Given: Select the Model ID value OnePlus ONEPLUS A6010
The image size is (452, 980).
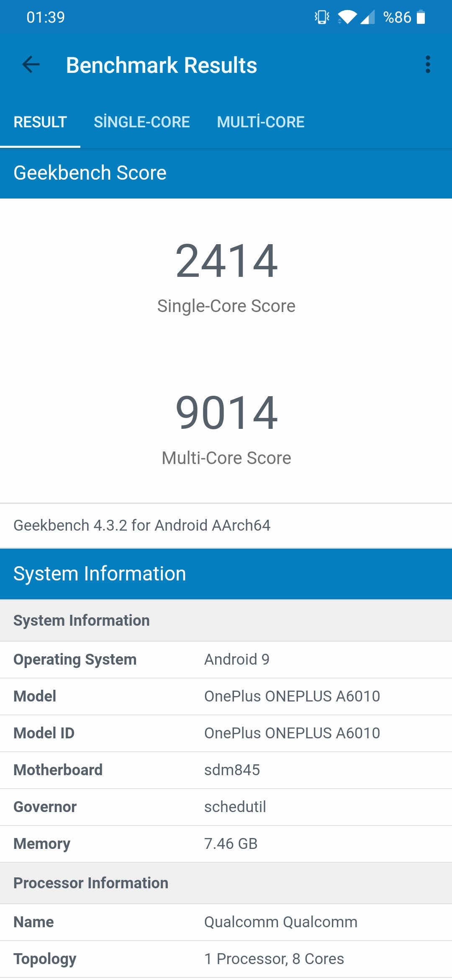Looking at the screenshot, I should point(292,733).
